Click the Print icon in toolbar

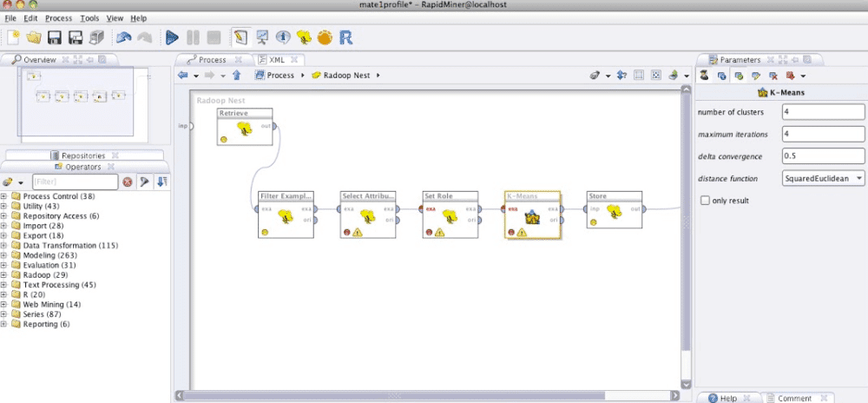(97, 37)
